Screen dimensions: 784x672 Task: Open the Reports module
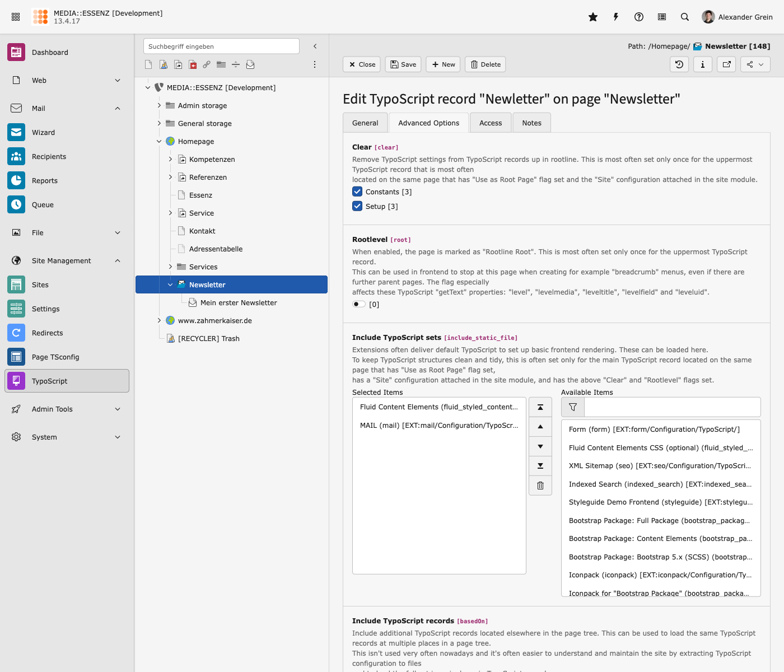pos(67,180)
